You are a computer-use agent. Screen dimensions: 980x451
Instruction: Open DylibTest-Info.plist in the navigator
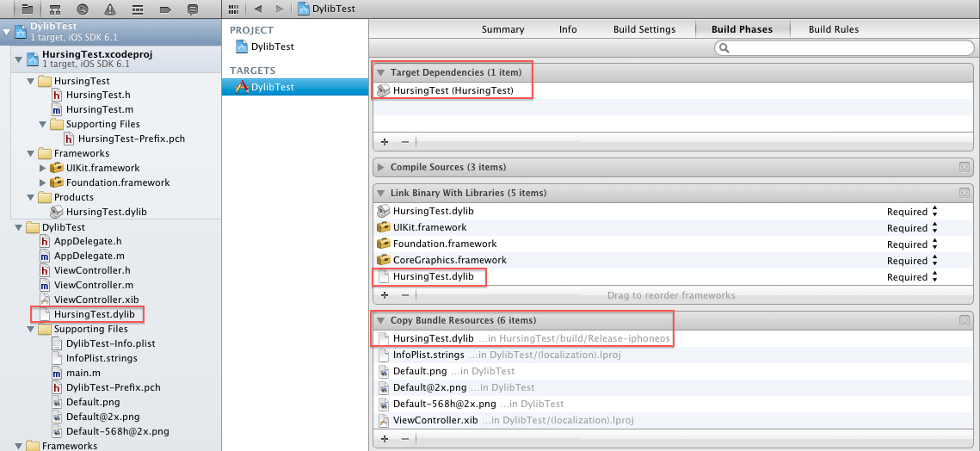pos(110,343)
